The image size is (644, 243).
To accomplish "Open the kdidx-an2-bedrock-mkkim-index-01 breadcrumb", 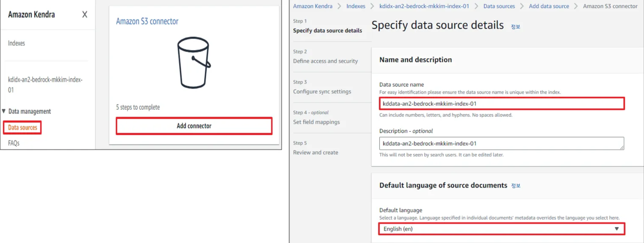I will [424, 6].
